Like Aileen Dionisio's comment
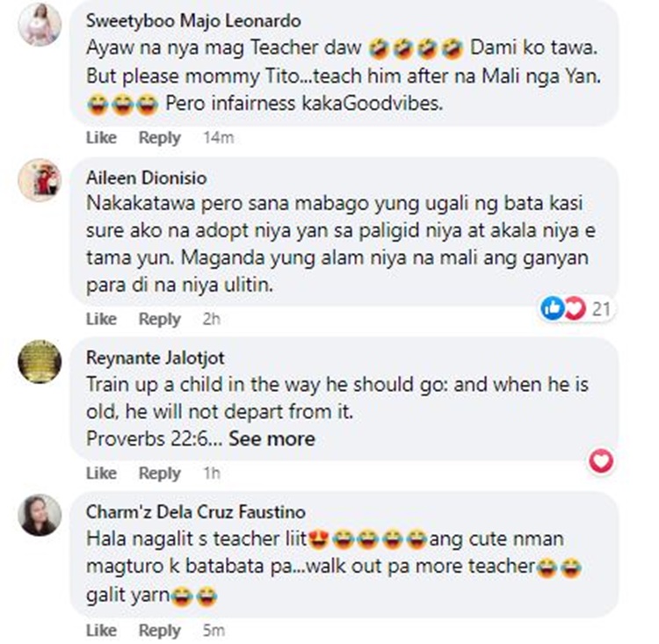This screenshot has width=659, height=644. coord(101,319)
